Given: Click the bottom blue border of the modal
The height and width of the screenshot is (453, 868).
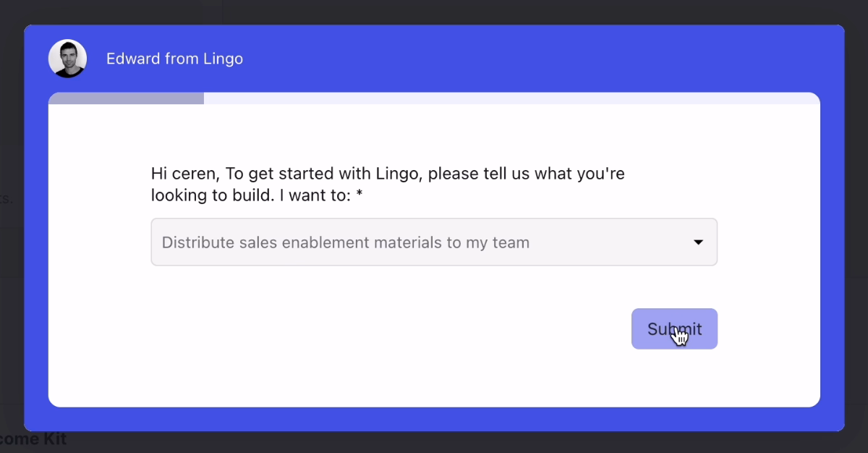Looking at the screenshot, I should point(434,418).
